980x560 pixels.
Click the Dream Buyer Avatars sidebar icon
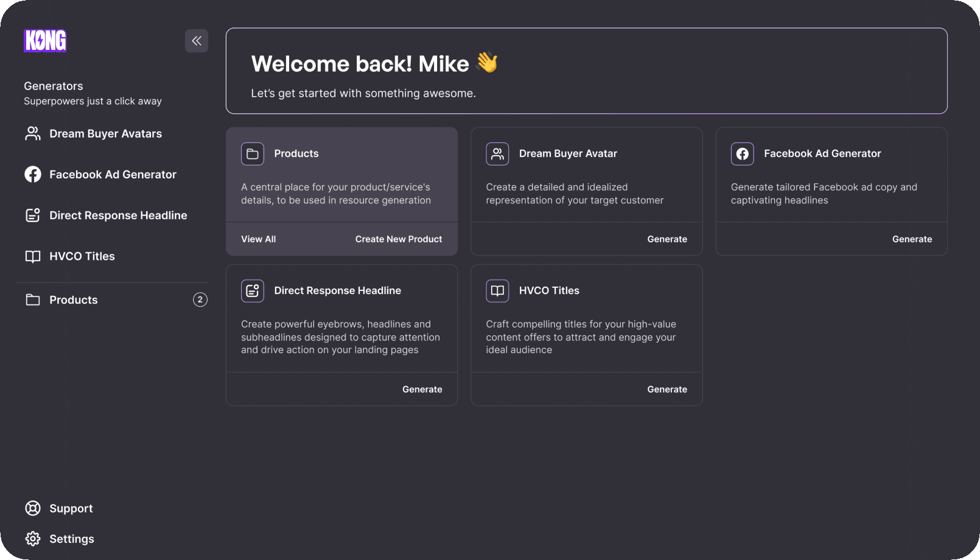(33, 133)
